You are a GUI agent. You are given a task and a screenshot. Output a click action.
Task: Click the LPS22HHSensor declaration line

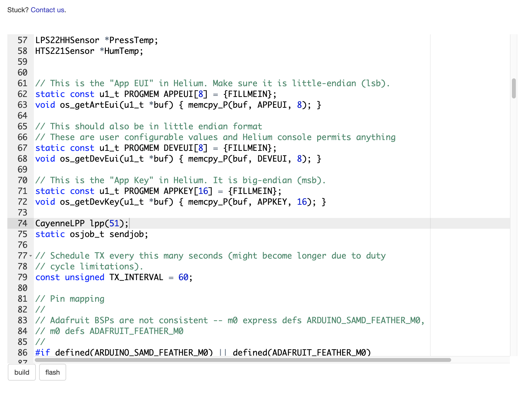[97, 40]
